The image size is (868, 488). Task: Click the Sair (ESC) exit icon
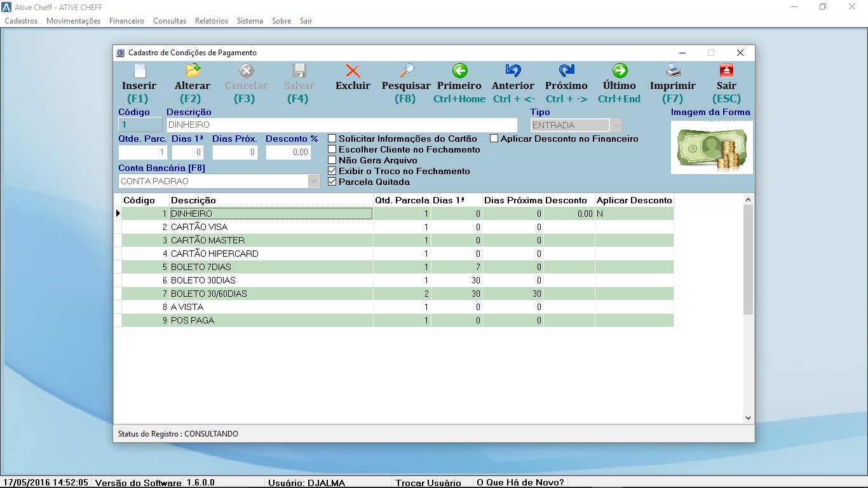726,71
